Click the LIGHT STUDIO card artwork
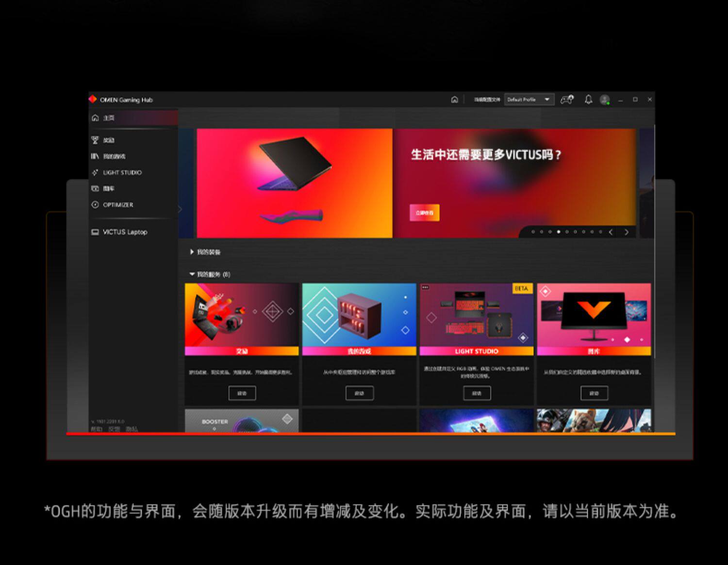 477,315
